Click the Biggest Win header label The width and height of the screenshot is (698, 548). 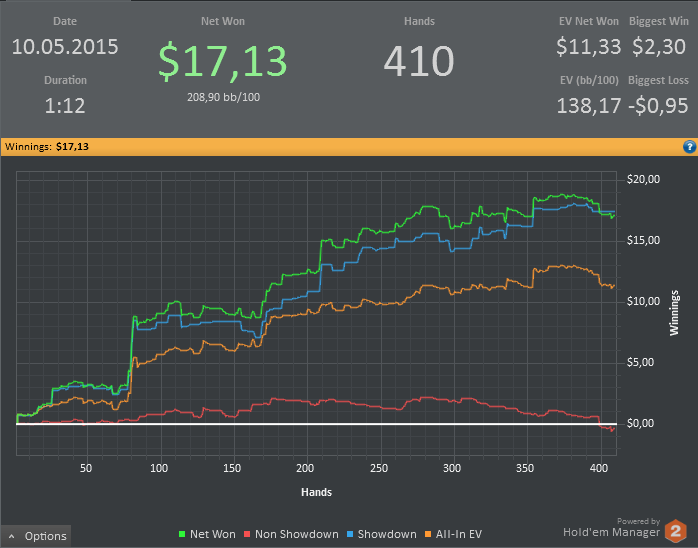click(659, 21)
